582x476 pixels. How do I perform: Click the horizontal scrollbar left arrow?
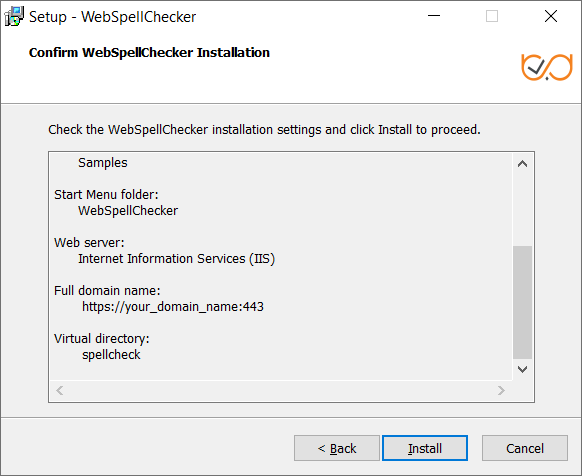point(59,390)
